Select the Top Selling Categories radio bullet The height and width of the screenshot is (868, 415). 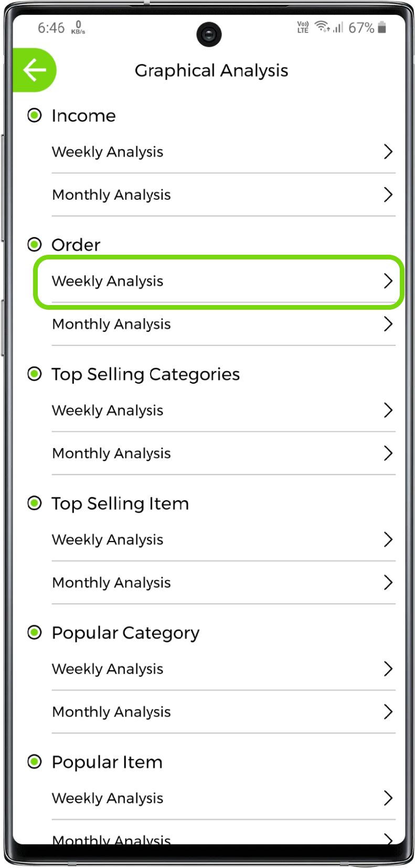[35, 374]
